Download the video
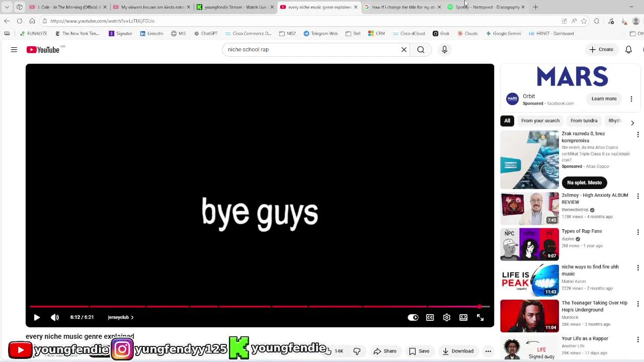 (458, 351)
